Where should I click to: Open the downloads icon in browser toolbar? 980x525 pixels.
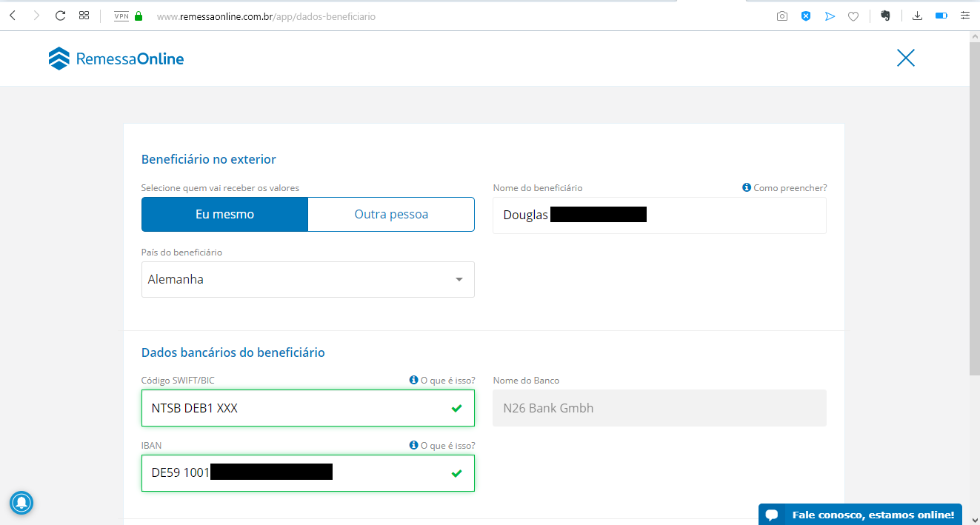[x=917, y=16]
